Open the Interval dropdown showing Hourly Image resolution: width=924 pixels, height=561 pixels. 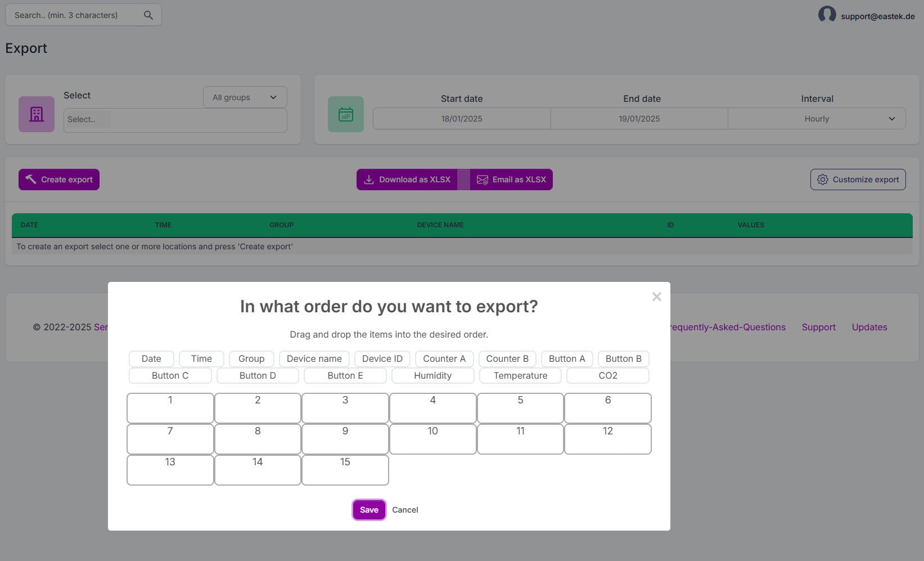coord(817,118)
